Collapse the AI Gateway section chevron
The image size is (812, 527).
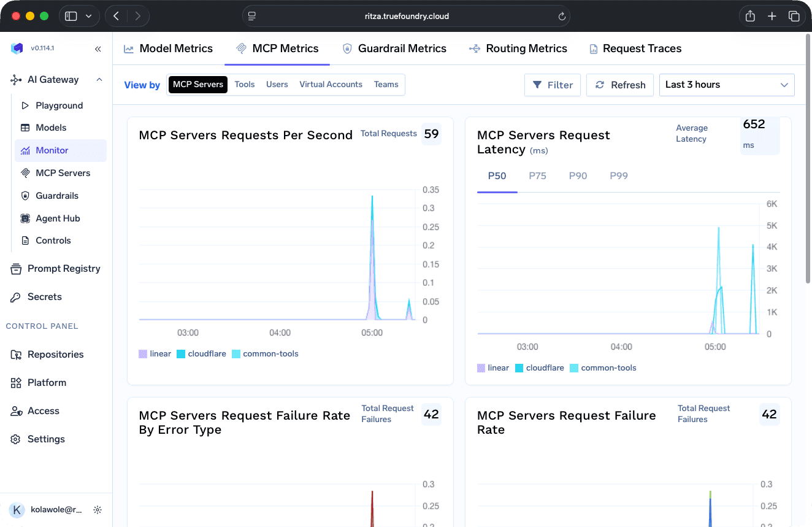(x=99, y=79)
